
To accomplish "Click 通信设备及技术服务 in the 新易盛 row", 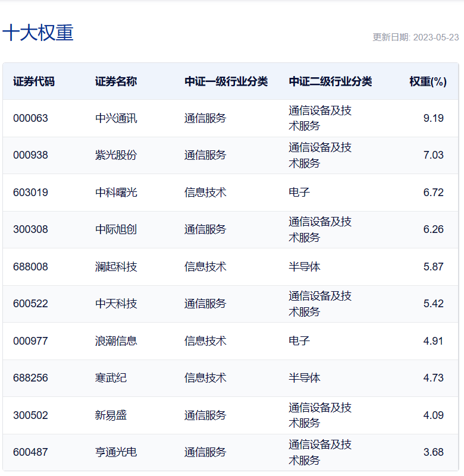I will pos(320,415).
